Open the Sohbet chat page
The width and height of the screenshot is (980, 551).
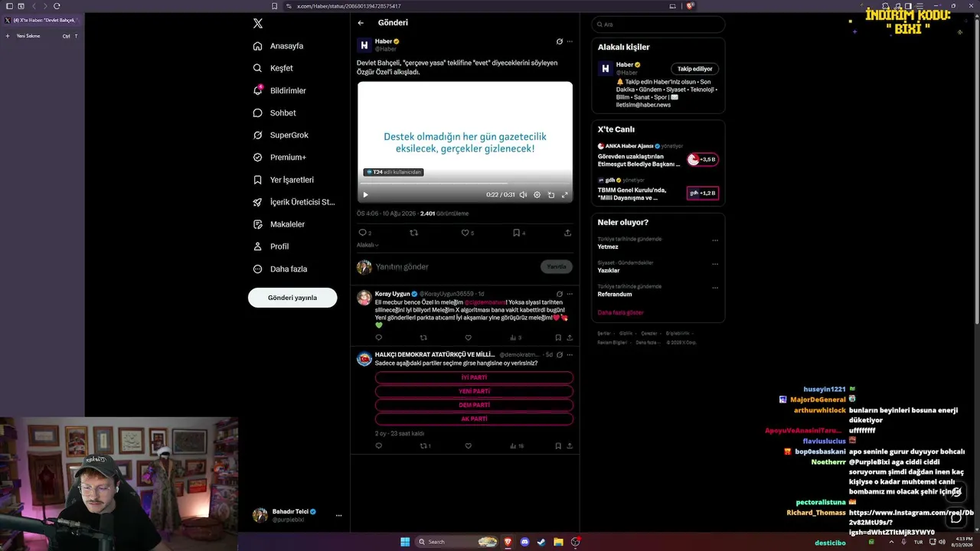(x=274, y=112)
